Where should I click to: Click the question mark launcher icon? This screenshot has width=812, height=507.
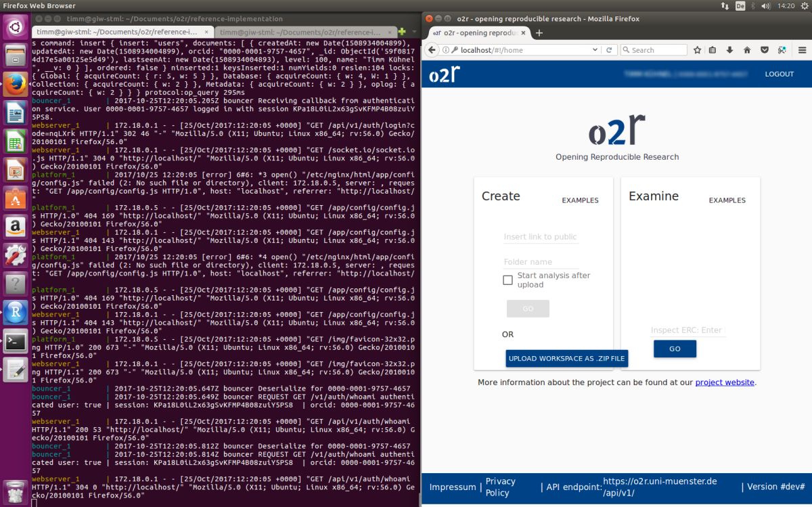point(15,284)
